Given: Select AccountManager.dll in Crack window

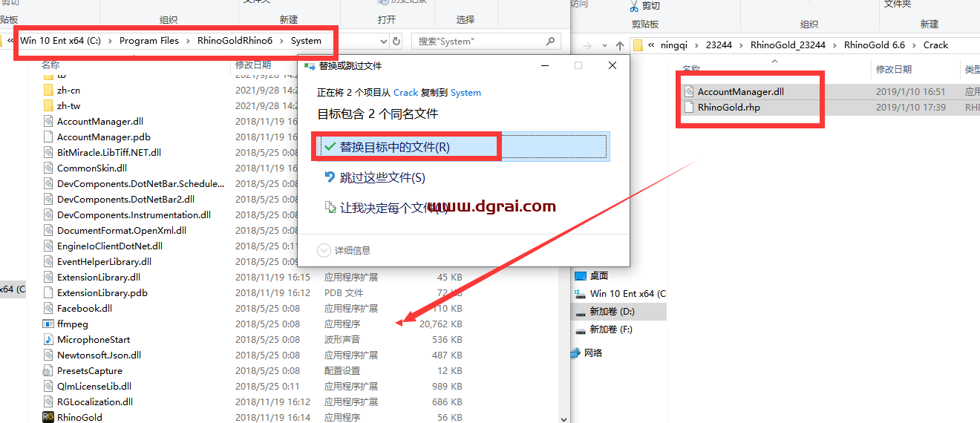Looking at the screenshot, I should pos(740,92).
